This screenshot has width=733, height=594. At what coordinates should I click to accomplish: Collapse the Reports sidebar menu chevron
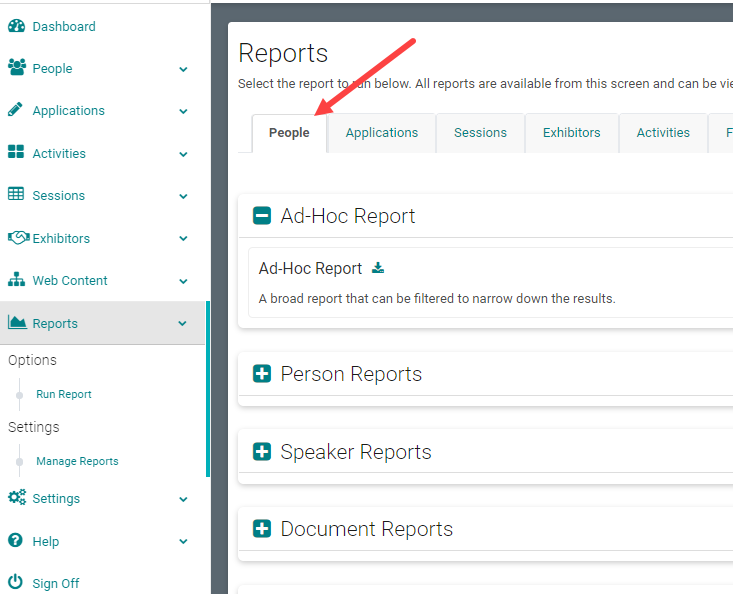coord(183,324)
